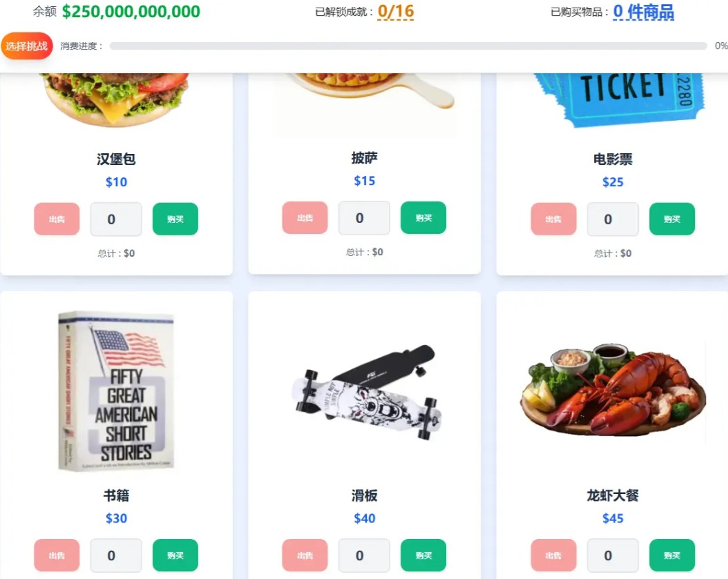Buy a 滑板 skateboard
The height and width of the screenshot is (579, 728).
(x=423, y=556)
